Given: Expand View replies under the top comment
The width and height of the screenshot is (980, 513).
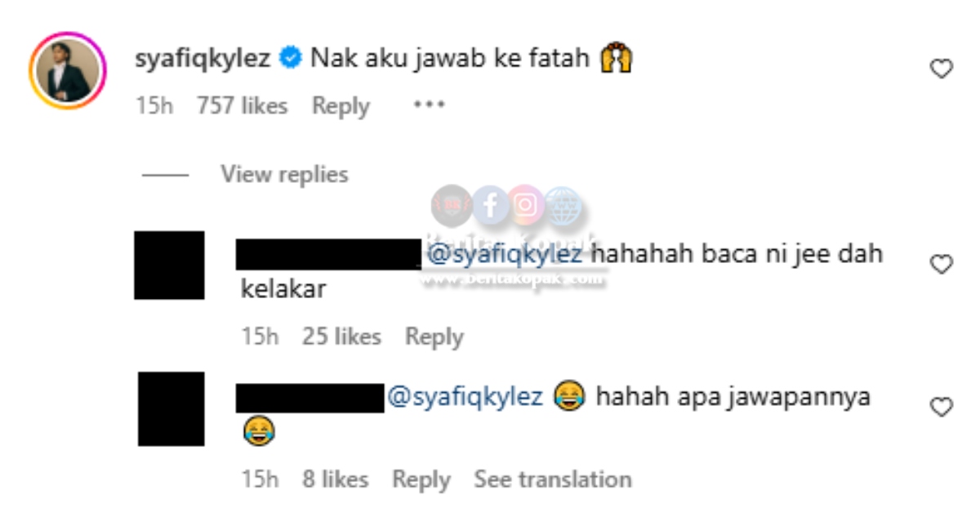Looking at the screenshot, I should pyautogui.click(x=284, y=174).
